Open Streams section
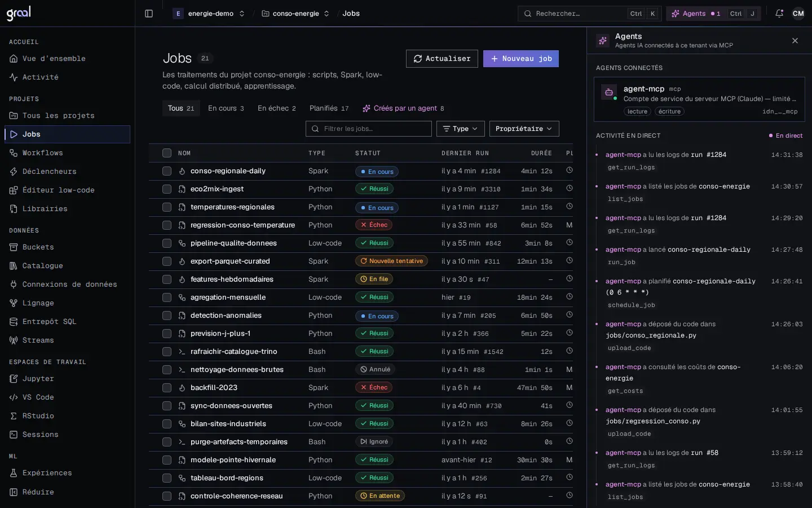The width and height of the screenshot is (812, 508). [x=67, y=340]
